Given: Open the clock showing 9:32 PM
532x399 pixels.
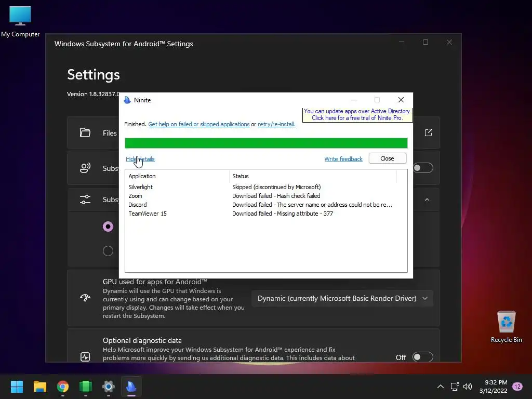Looking at the screenshot, I should click(x=494, y=387).
